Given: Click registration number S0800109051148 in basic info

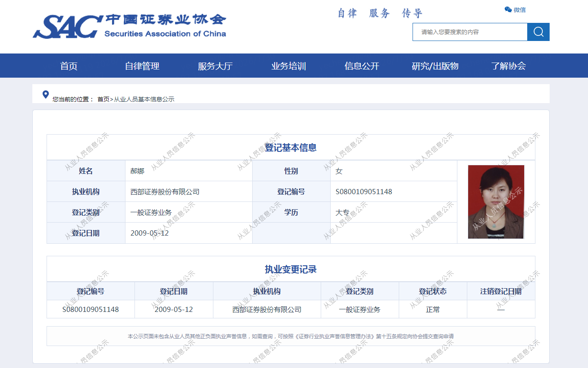Looking at the screenshot, I should point(364,192).
